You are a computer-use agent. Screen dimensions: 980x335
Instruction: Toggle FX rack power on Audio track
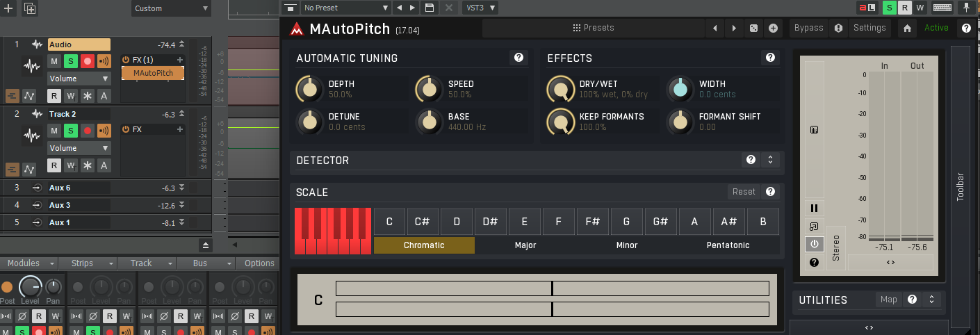[x=126, y=60]
